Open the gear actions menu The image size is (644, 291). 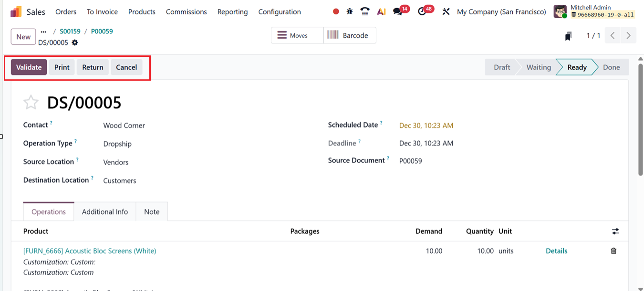coord(75,42)
